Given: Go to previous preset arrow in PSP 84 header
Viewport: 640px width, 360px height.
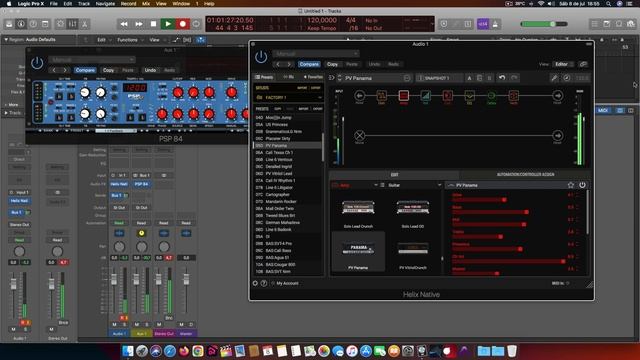Looking at the screenshot, I should point(54,70).
